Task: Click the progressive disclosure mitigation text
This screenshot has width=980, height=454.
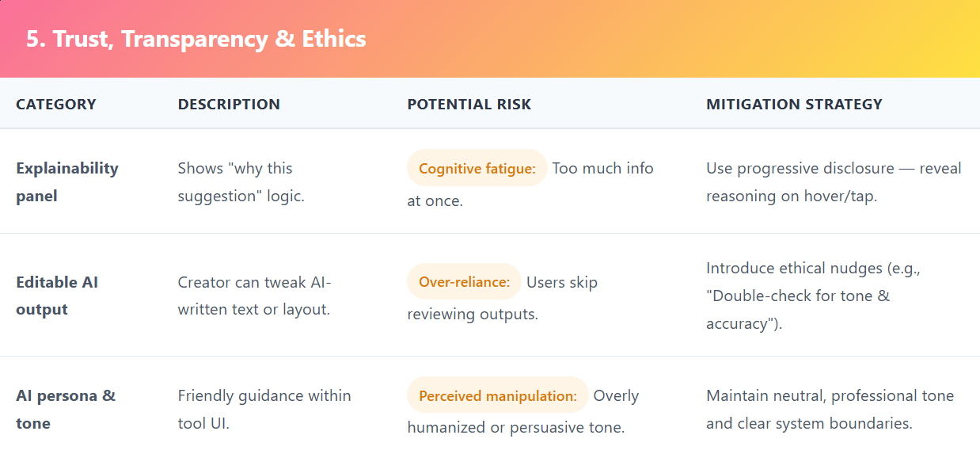Action: click(833, 181)
